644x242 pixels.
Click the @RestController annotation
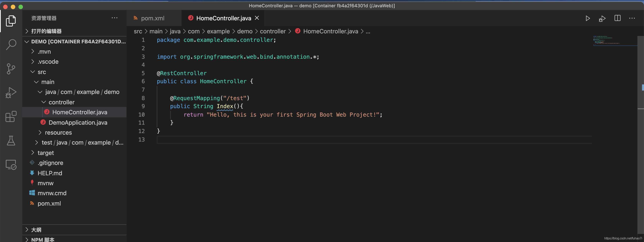[182, 73]
